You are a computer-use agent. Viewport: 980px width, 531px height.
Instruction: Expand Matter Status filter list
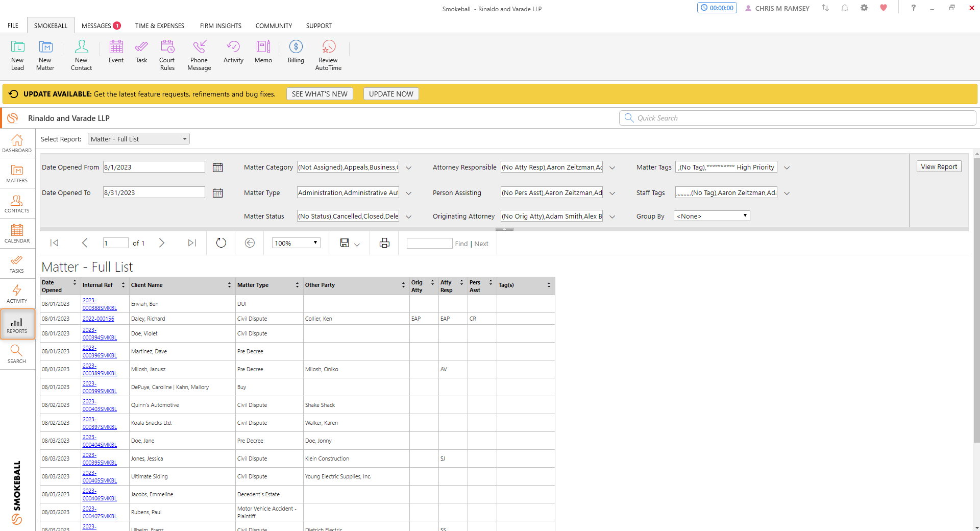[409, 216]
